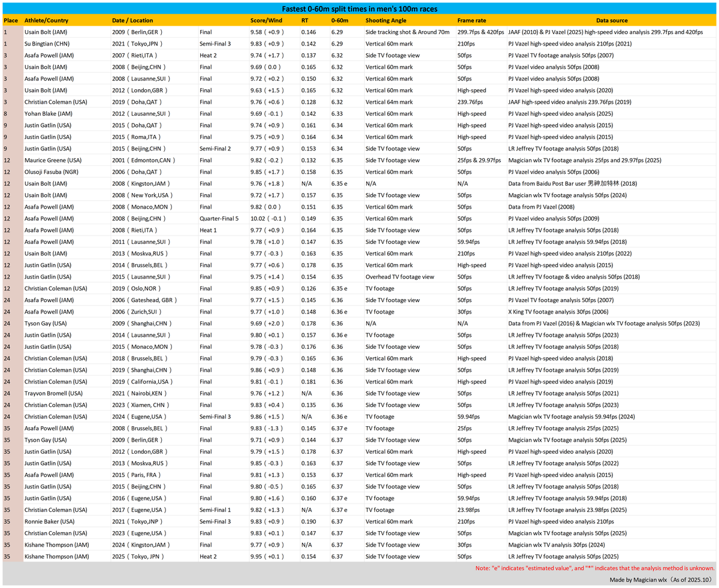Select the date cell "2014 (Brussels,BEL)"

click(x=140, y=265)
